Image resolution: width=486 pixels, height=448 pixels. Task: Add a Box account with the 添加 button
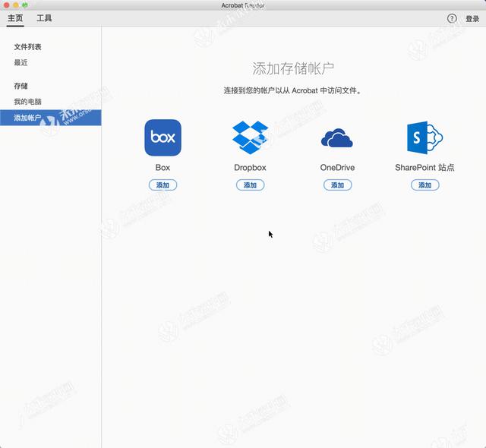point(163,185)
